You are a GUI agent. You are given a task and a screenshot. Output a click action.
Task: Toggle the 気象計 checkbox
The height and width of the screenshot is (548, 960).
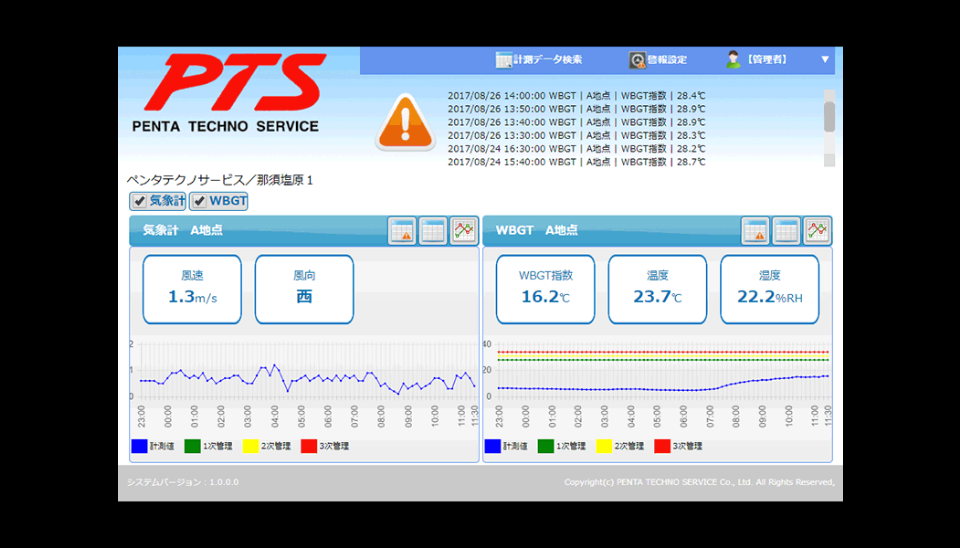[140, 201]
